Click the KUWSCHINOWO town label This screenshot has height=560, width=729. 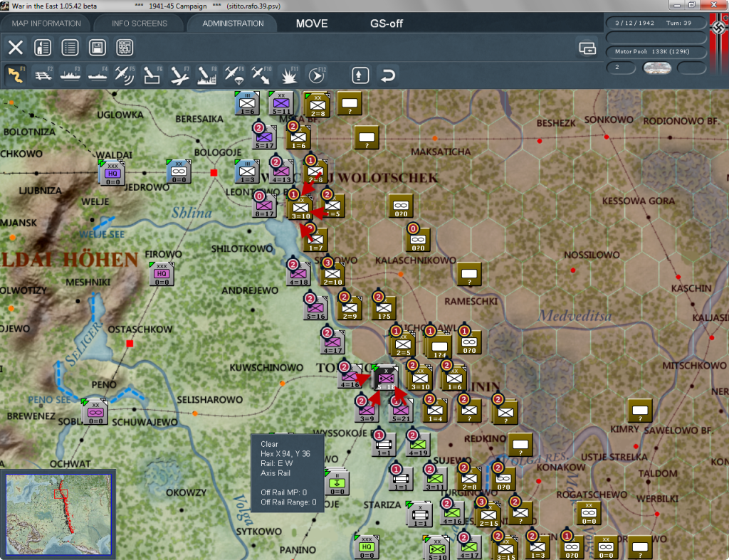coord(266,368)
